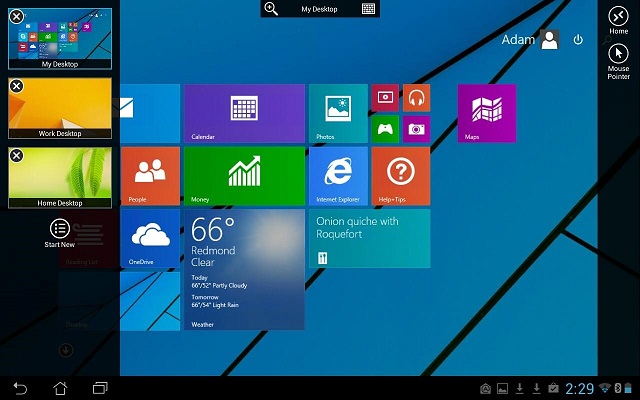
Task: Open the Photos tile
Action: pyautogui.click(x=338, y=113)
